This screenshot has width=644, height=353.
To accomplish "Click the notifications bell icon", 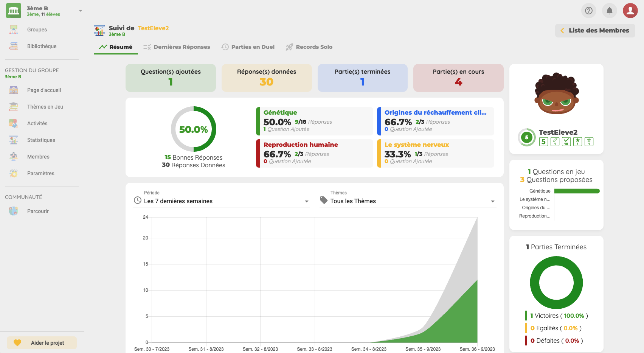I will (609, 11).
